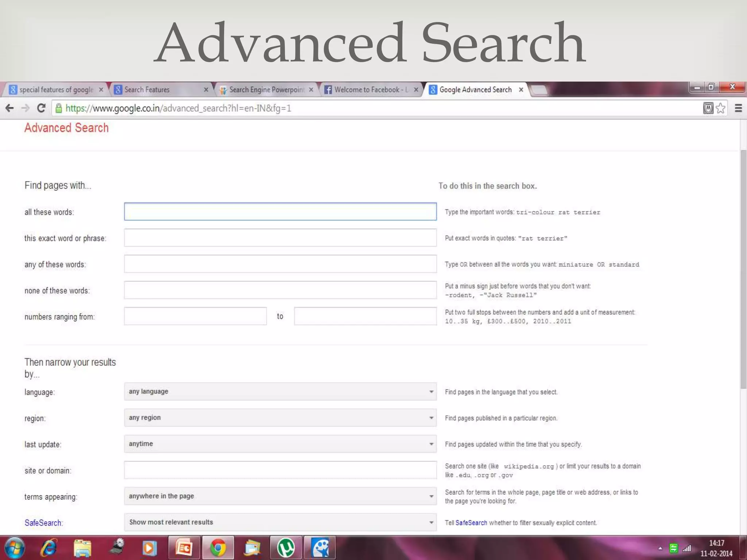This screenshot has width=747, height=560.
Task: Click the numbers range end field
Action: (x=365, y=316)
